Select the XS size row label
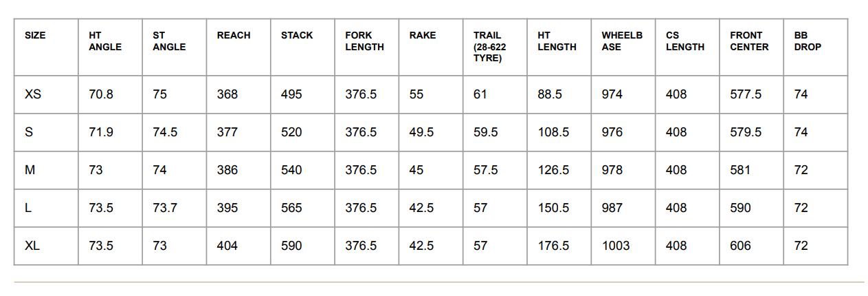The width and height of the screenshot is (868, 296). tap(33, 94)
